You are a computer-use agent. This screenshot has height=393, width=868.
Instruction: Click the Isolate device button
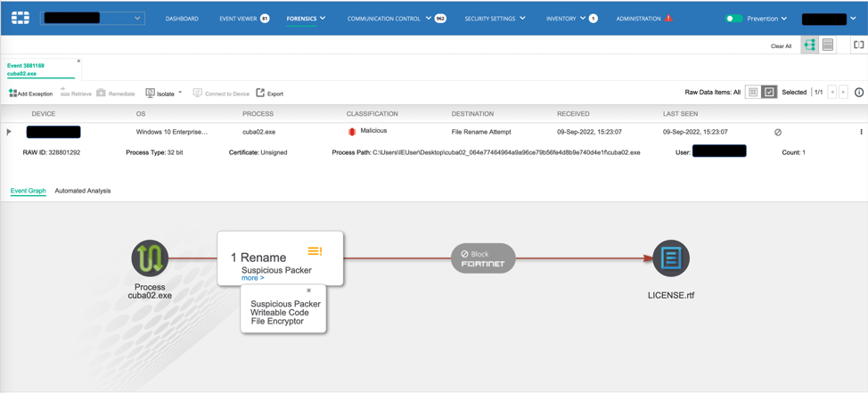pyautogui.click(x=160, y=94)
